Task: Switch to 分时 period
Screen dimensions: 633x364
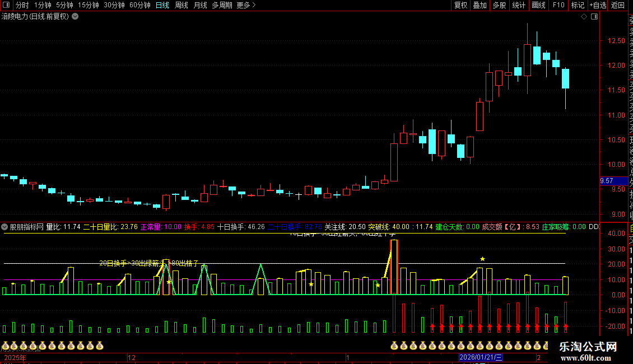Action: click(22, 5)
